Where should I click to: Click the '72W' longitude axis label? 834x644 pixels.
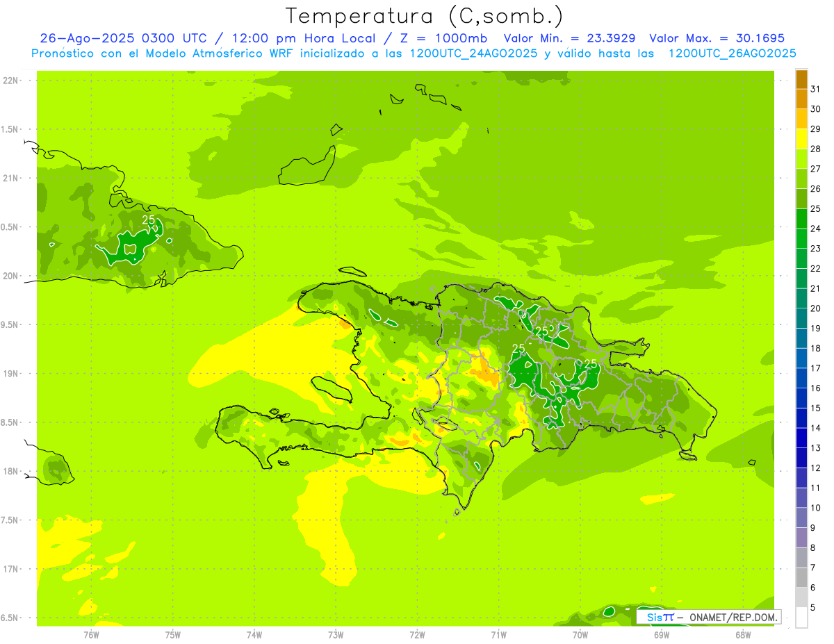coord(417,634)
